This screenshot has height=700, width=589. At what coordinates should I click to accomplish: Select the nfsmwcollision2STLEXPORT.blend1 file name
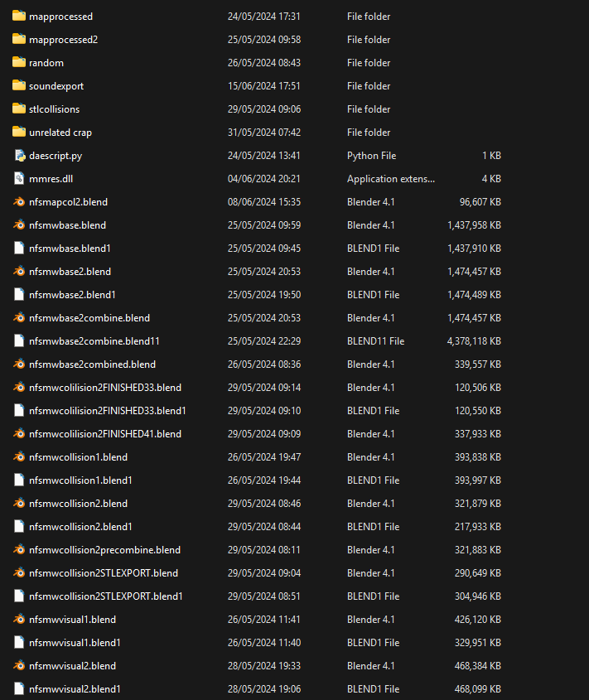[106, 597]
